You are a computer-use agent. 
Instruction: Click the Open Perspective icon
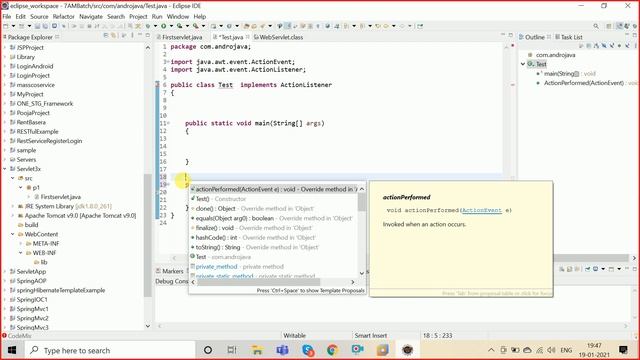tap(609, 26)
